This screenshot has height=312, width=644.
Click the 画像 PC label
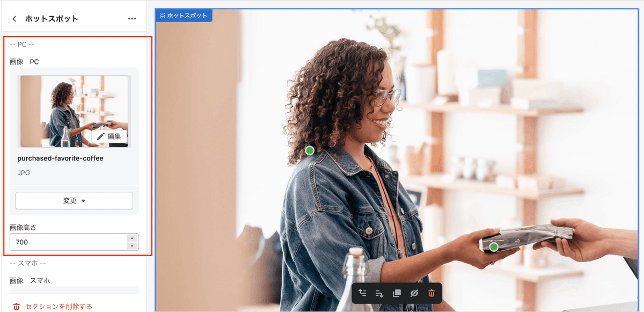tap(24, 62)
